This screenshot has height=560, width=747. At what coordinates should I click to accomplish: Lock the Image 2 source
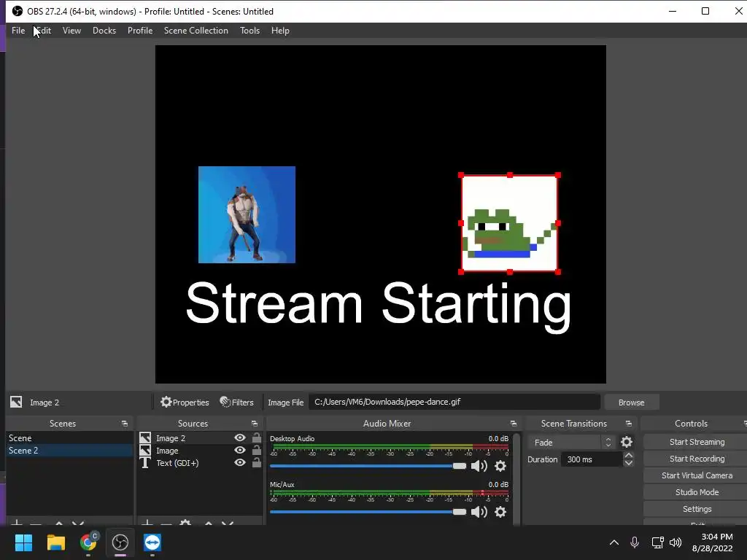(x=256, y=437)
